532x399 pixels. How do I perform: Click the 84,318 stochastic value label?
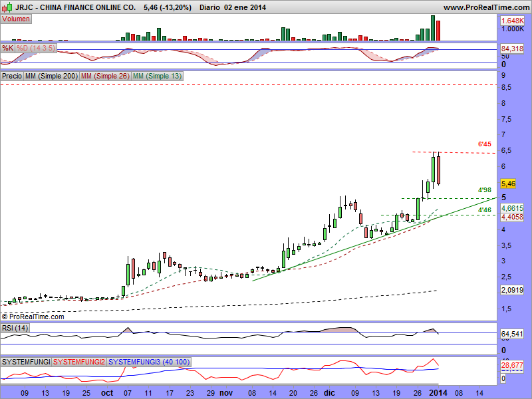coord(512,49)
